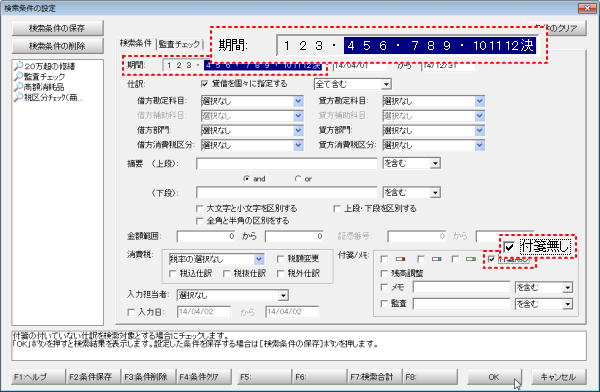Open the を含む dropdown in the 監査 row
This screenshot has width=600, height=392.
(567, 304)
